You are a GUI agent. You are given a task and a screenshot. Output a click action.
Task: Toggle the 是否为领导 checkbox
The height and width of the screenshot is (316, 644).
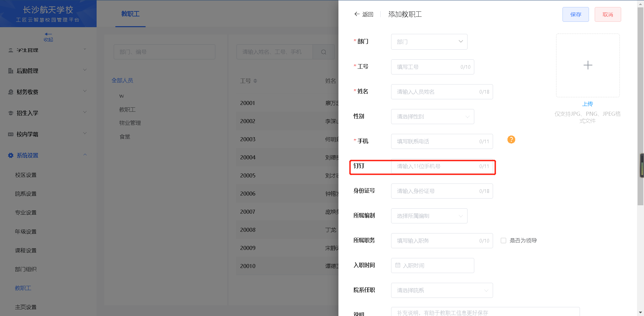tap(503, 240)
